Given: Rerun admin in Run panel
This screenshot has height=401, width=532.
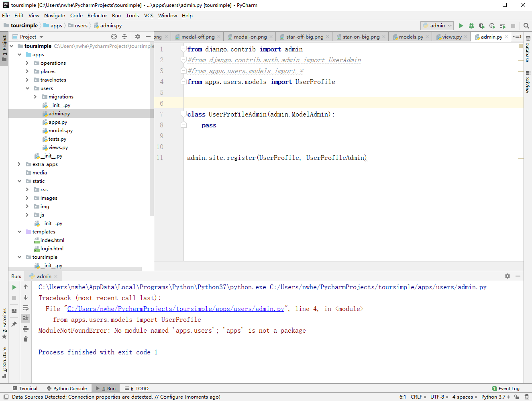Looking at the screenshot, I should (x=14, y=287).
